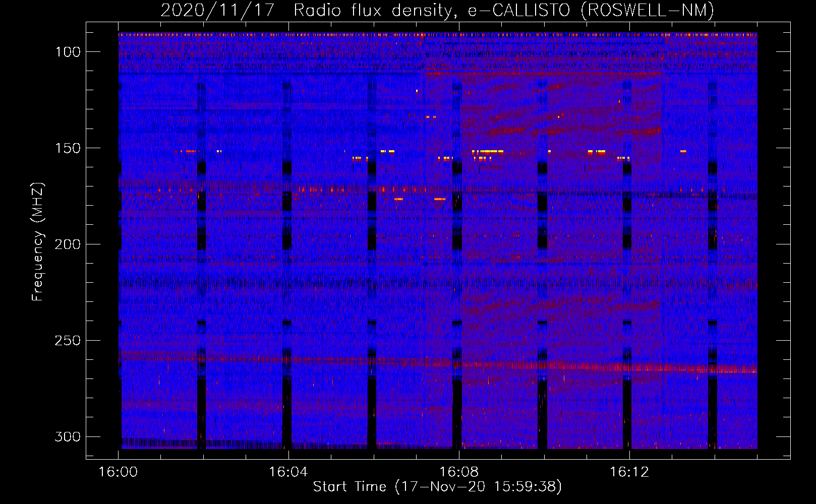Click the Start Time axis label
Screen dimensions: 816x504
click(437, 486)
